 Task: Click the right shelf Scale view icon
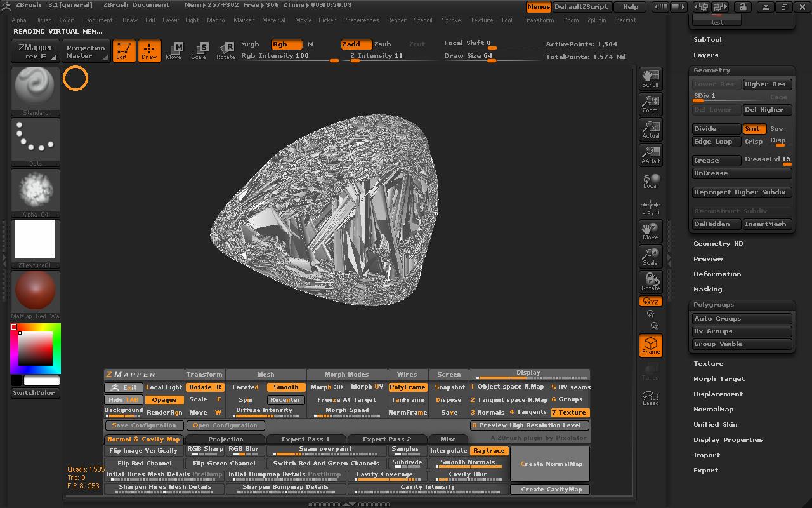click(x=650, y=256)
